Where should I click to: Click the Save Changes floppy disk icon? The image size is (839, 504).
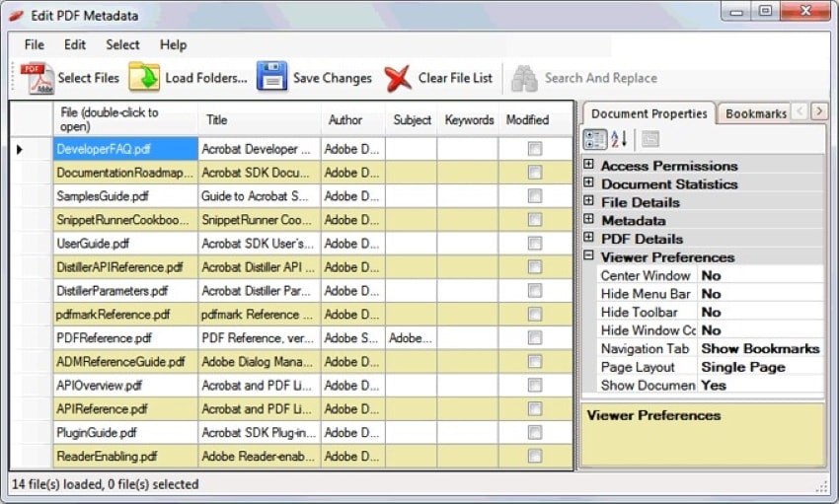tap(271, 76)
